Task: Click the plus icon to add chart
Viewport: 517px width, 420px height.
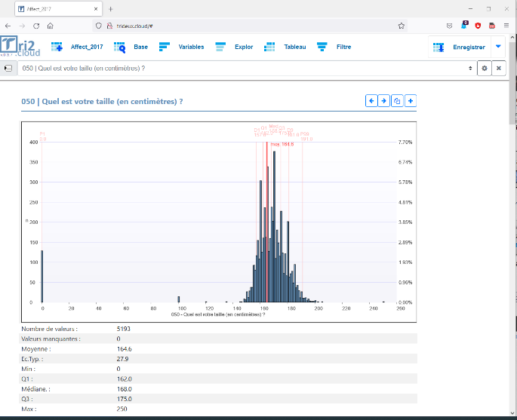Action: coord(411,101)
